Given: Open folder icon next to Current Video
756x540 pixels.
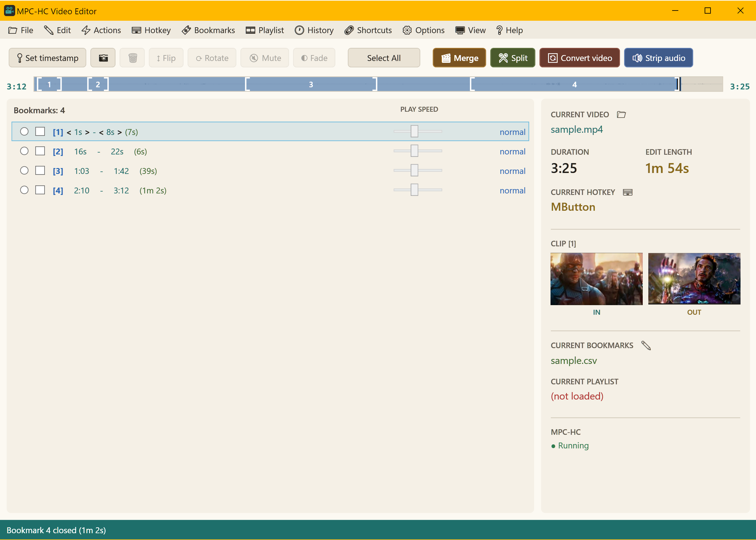Looking at the screenshot, I should (x=621, y=115).
